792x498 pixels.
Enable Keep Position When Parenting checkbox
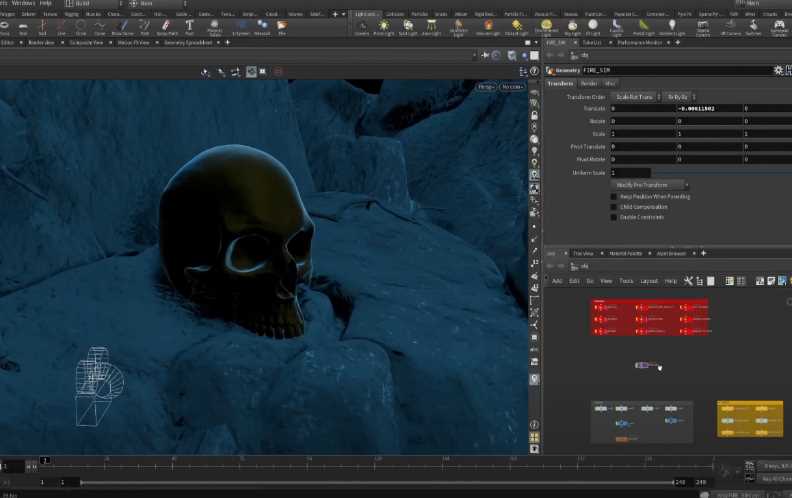tap(614, 196)
